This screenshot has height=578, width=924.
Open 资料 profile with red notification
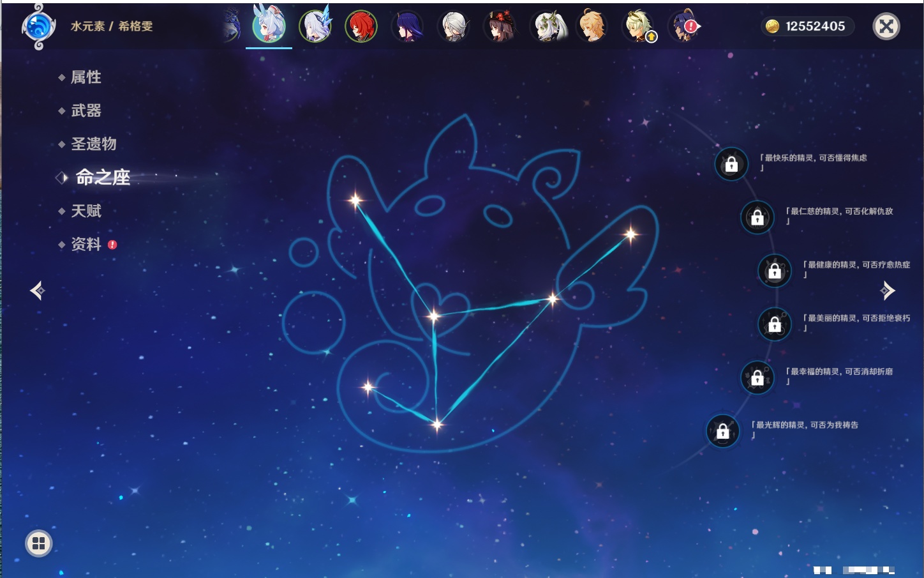pyautogui.click(x=86, y=244)
